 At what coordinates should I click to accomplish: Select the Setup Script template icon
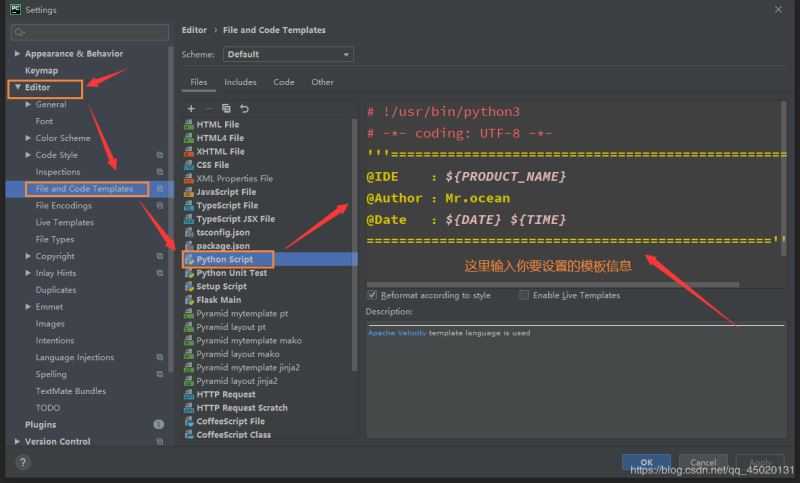[189, 287]
